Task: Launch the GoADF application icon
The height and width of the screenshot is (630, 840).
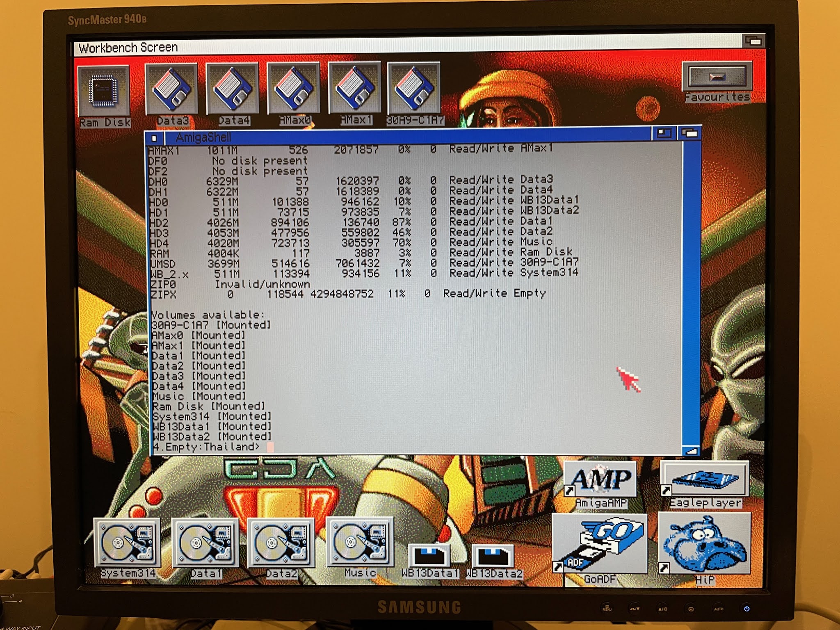Action: tap(600, 543)
